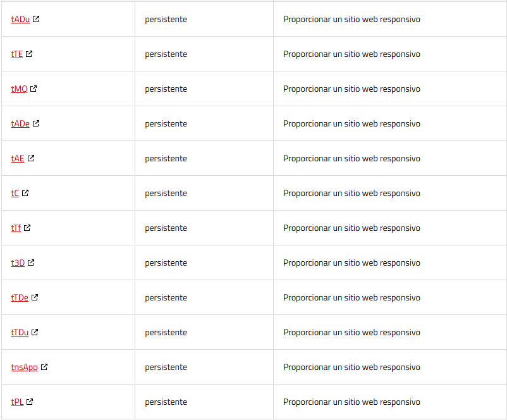The height and width of the screenshot is (420, 507).
Task: Select the 'persistente' cell in the tPL row
Action: point(204,402)
